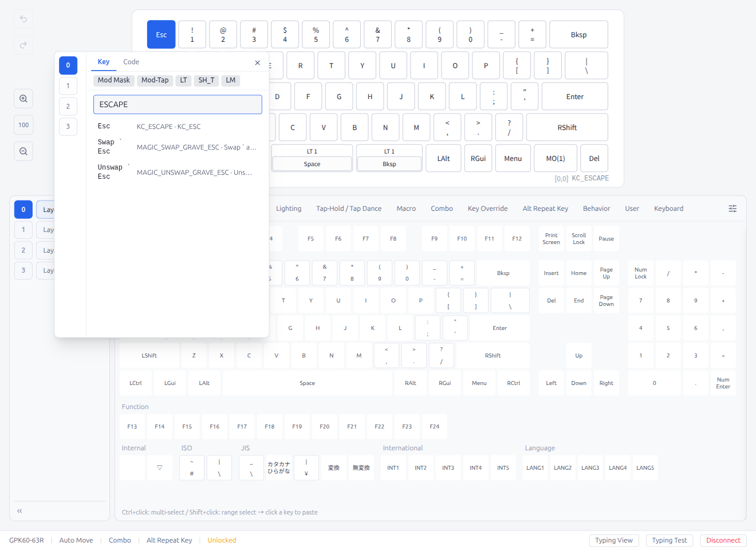Image resolution: width=756 pixels, height=550 pixels.
Task: Pick the Scroll Lock keycode
Action: pos(579,239)
